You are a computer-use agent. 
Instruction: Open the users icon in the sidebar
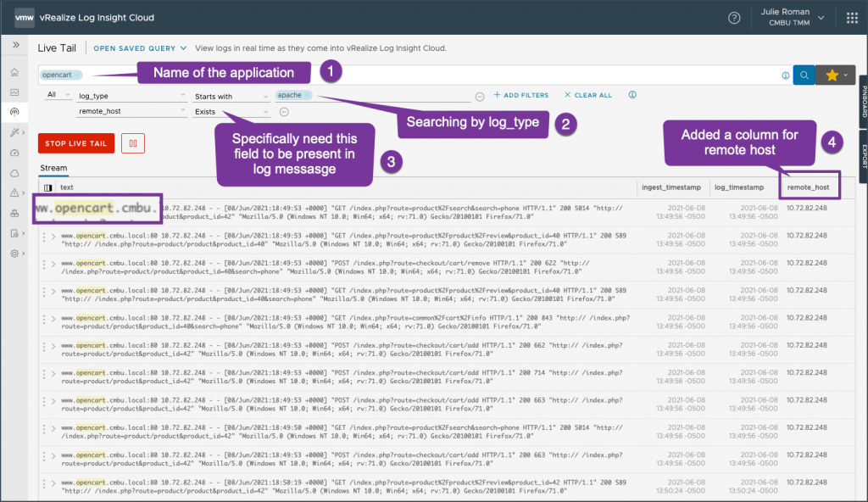pyautogui.click(x=14, y=214)
